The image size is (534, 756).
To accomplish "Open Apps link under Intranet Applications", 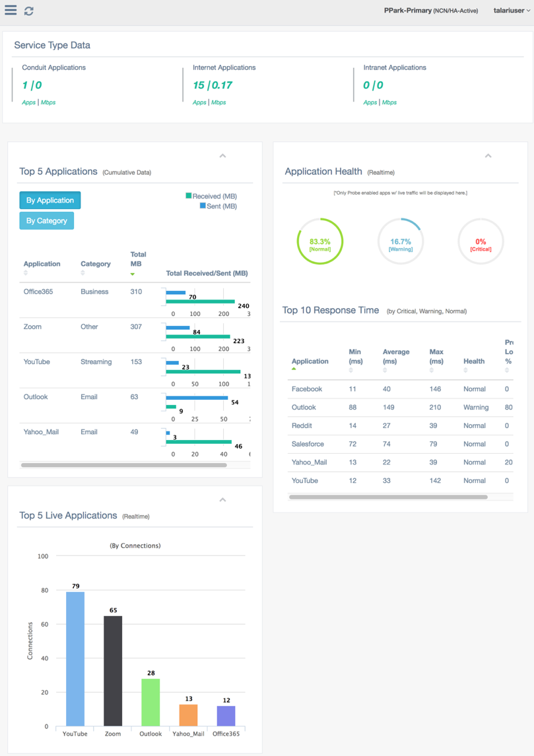I will [x=370, y=102].
